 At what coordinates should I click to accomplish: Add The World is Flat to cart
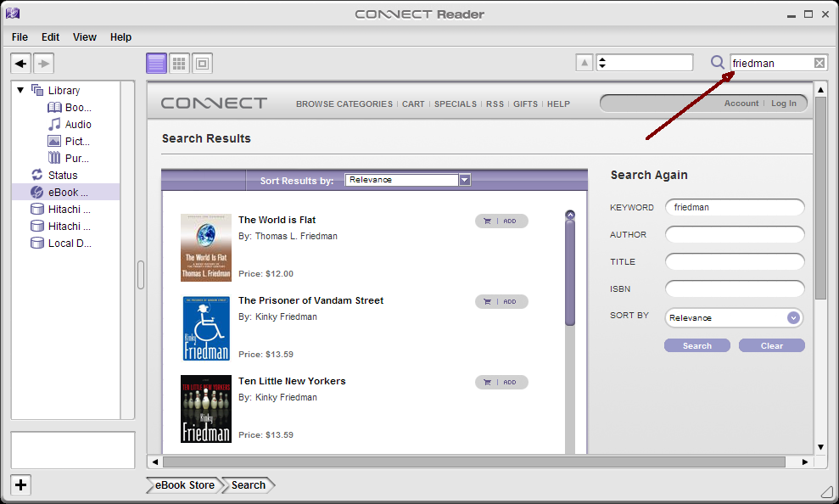tap(501, 221)
